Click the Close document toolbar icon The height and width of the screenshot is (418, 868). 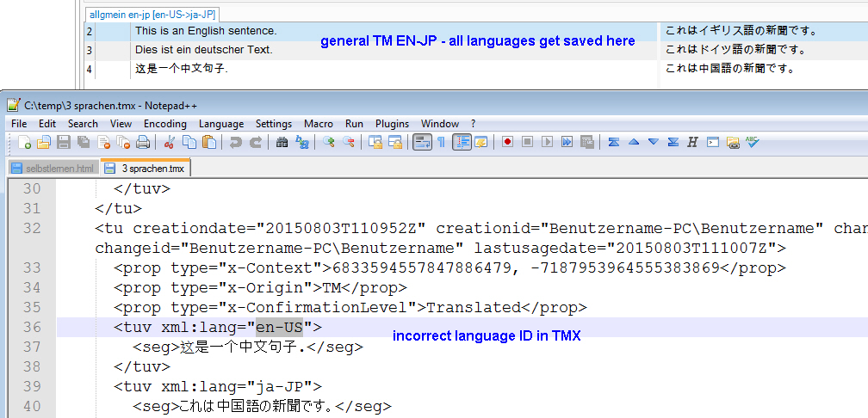[103, 143]
